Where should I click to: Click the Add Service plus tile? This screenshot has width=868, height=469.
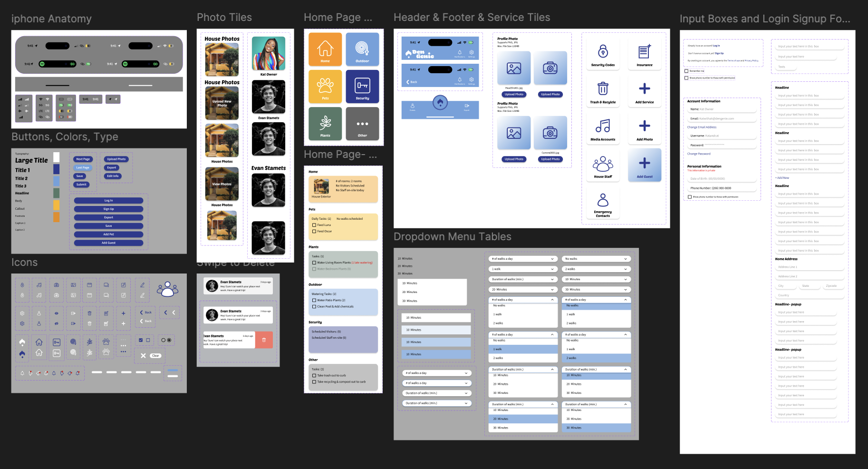[645, 91]
